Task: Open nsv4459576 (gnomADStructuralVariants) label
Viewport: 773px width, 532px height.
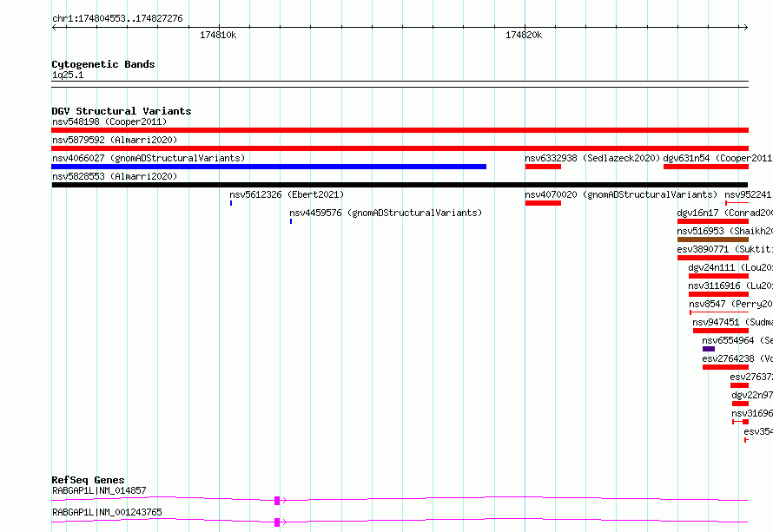Action: tap(386, 213)
